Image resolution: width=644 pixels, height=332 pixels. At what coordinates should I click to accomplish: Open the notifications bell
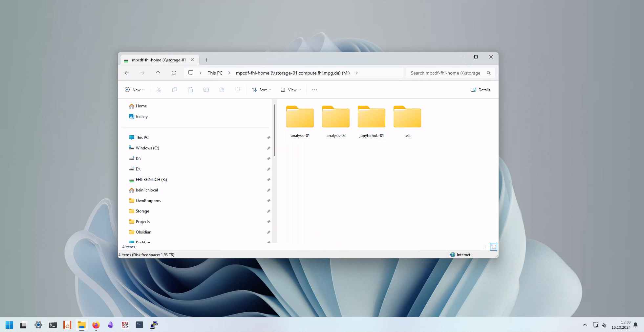click(x=635, y=325)
